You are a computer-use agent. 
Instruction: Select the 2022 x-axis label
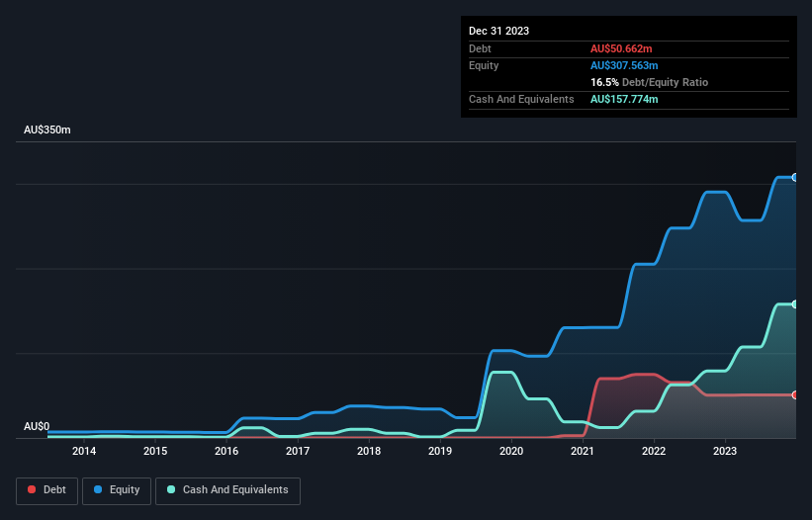tap(654, 451)
